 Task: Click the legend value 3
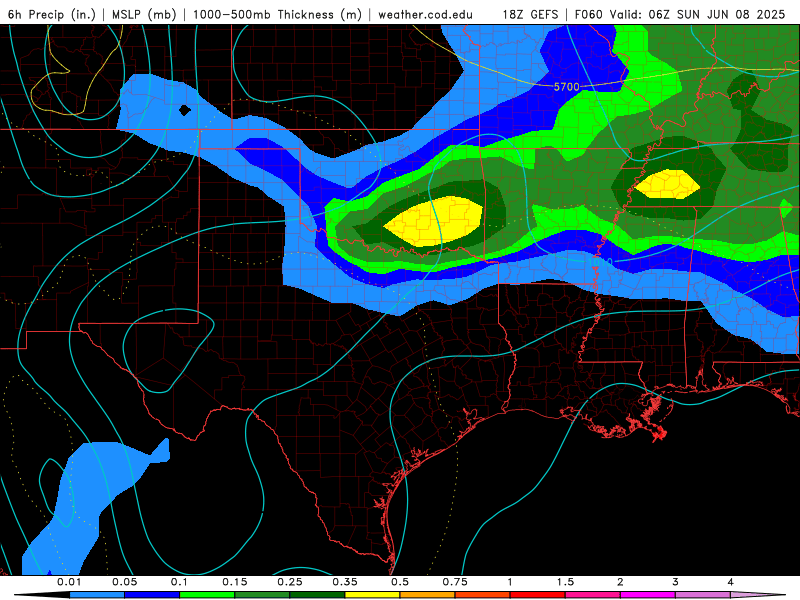[675, 582]
